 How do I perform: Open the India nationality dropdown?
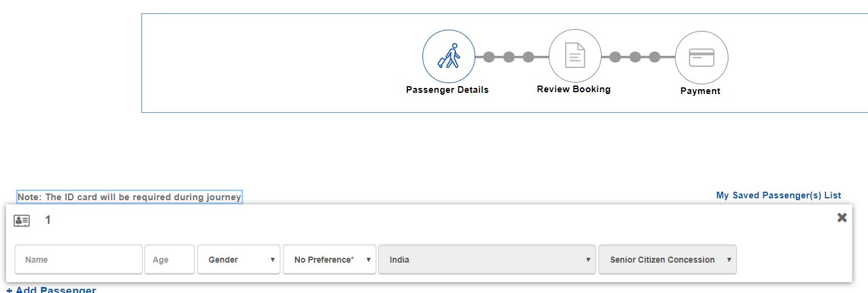click(487, 260)
